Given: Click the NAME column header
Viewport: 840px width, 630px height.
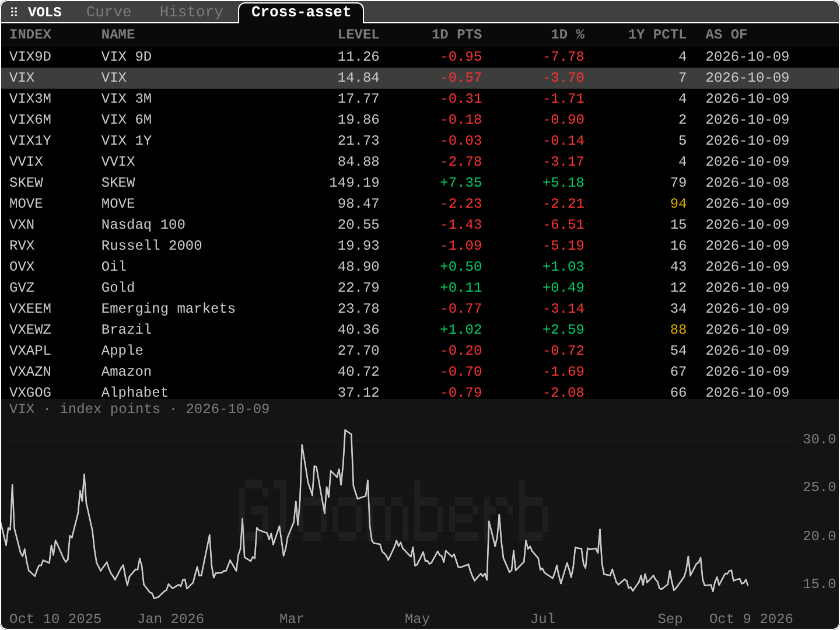Looking at the screenshot, I should click(118, 34).
